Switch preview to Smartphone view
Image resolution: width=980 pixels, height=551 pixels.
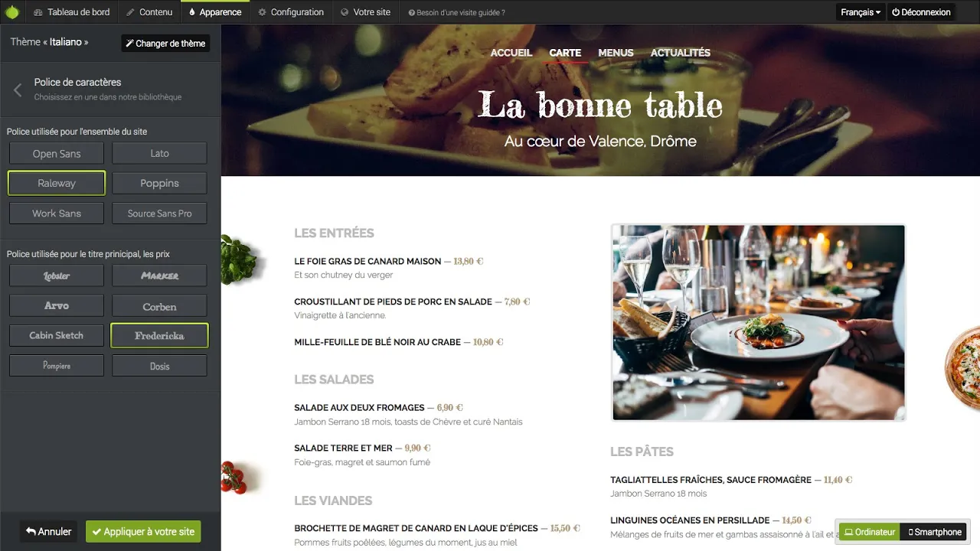point(934,532)
